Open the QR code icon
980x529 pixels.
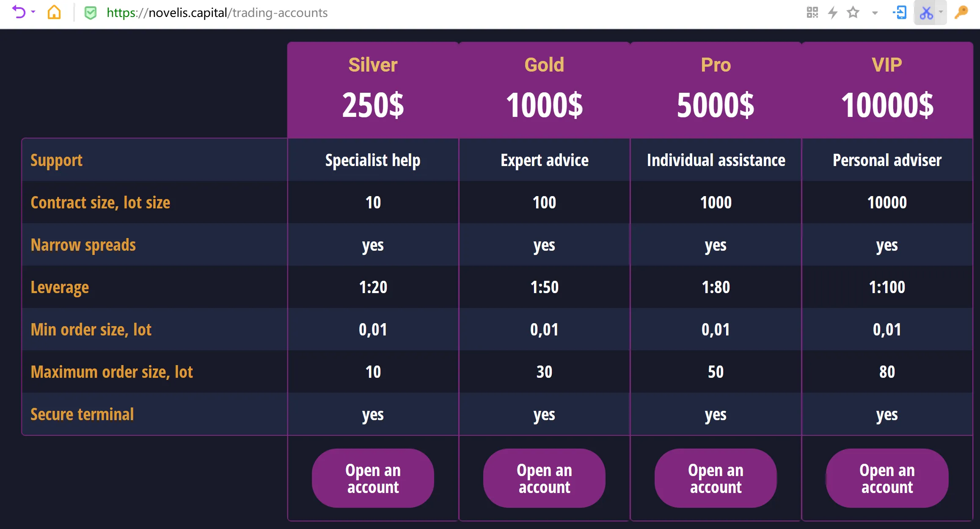812,13
